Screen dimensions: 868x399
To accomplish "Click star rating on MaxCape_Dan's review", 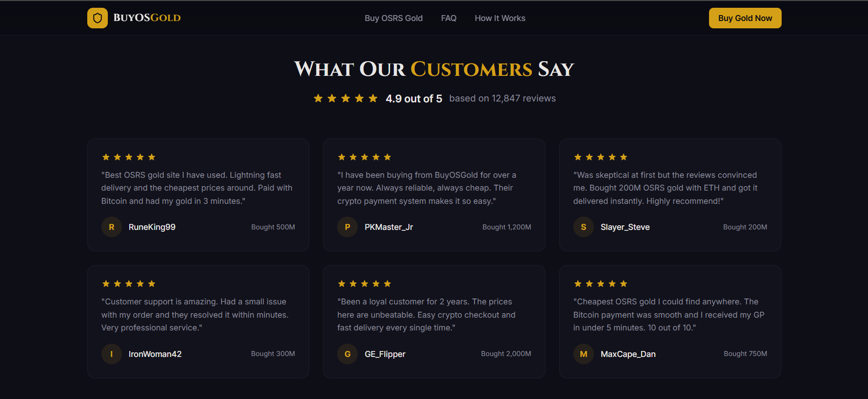I will pyautogui.click(x=600, y=284).
